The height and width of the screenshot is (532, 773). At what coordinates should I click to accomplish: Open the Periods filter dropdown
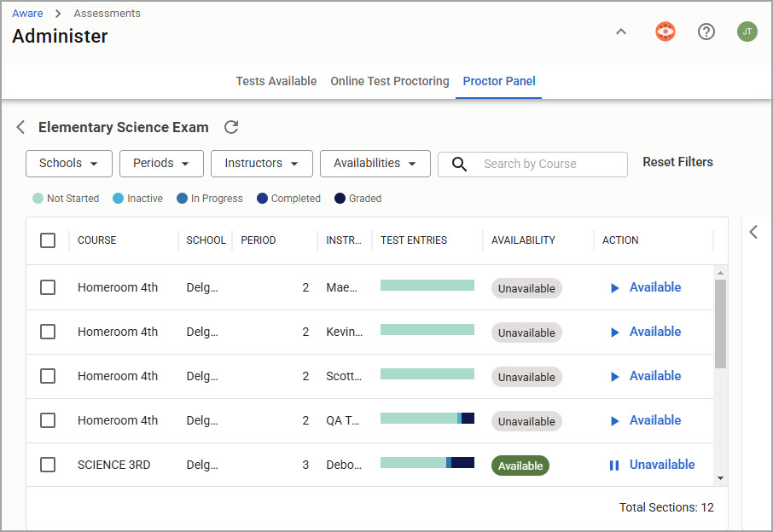click(161, 164)
